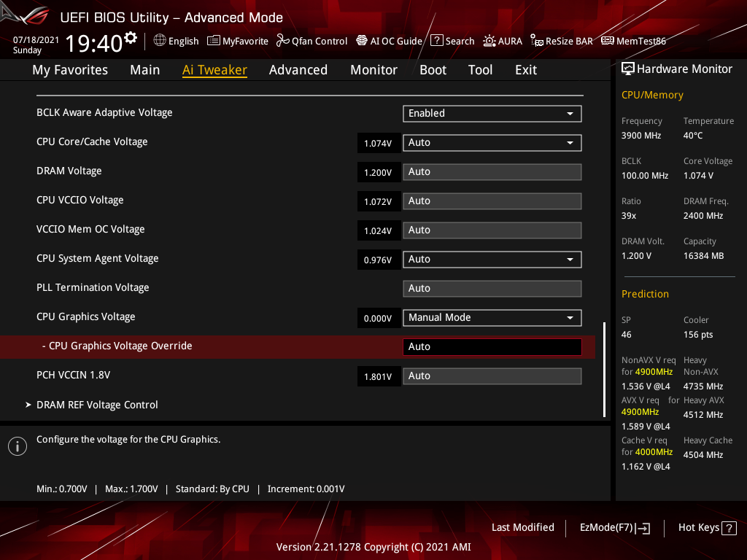View Last Modified changes

coord(522,527)
